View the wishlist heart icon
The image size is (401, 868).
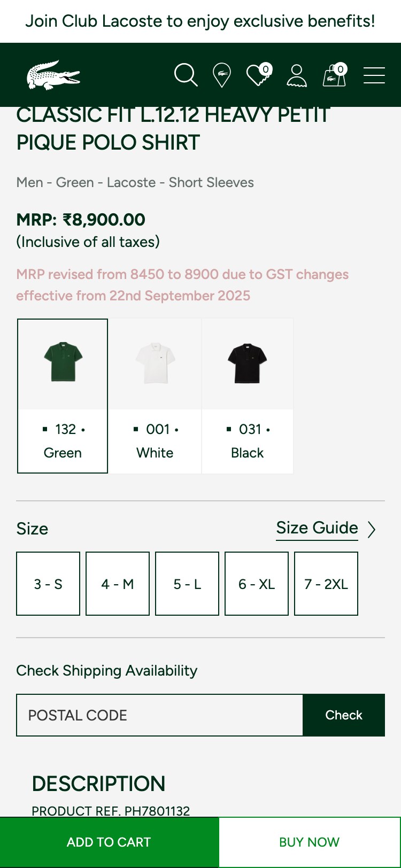click(x=257, y=77)
